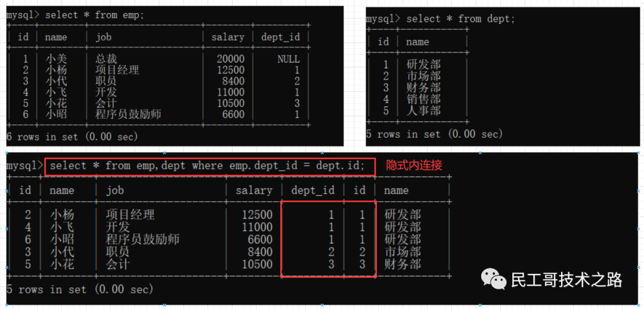Select "小花" in the join result
Image resolution: width=644 pixels, height=309 pixels.
coord(63,264)
